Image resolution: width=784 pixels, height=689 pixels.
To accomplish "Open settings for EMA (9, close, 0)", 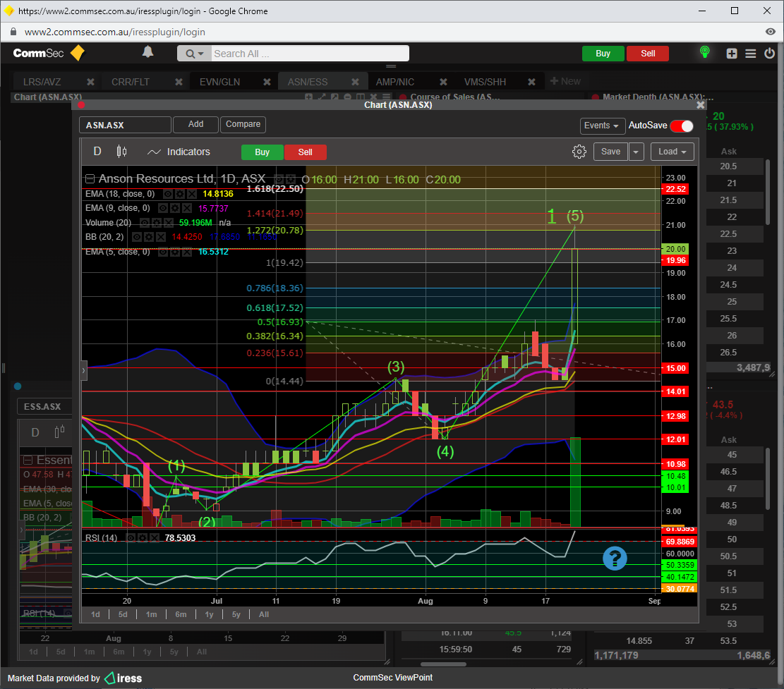I will tap(175, 208).
